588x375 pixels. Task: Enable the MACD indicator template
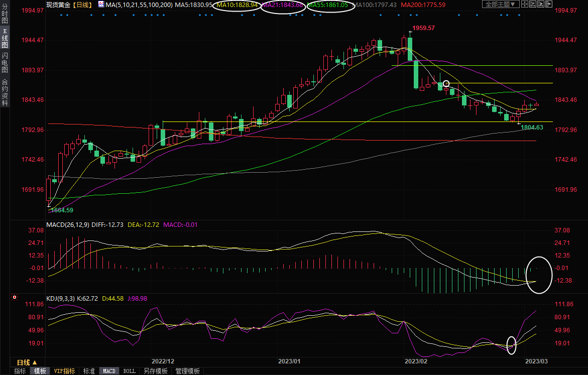[x=109, y=371]
